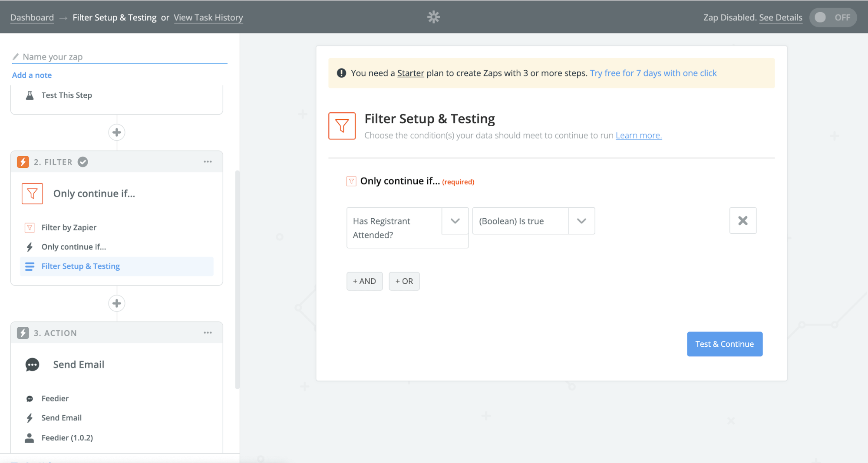This screenshot has width=868, height=463.
Task: Open the three-dot menu for 3. Action
Action: 208,333
